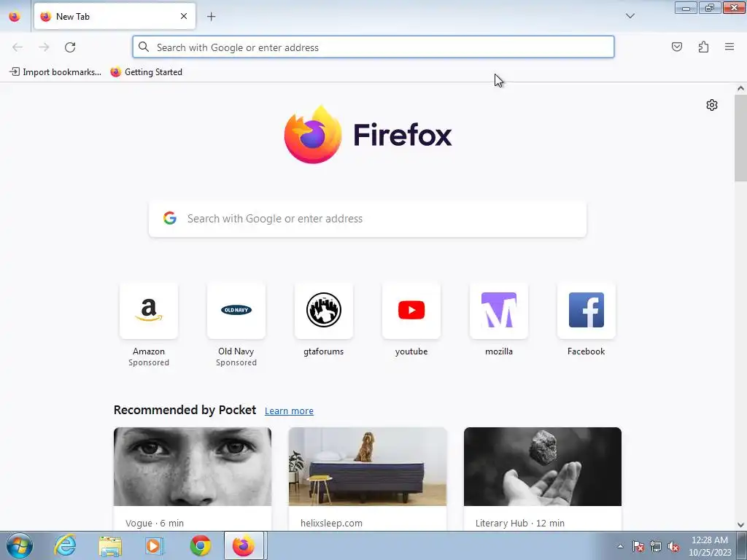
Task: Open the helixsleep.com mattress thumbnail
Action: tap(368, 467)
